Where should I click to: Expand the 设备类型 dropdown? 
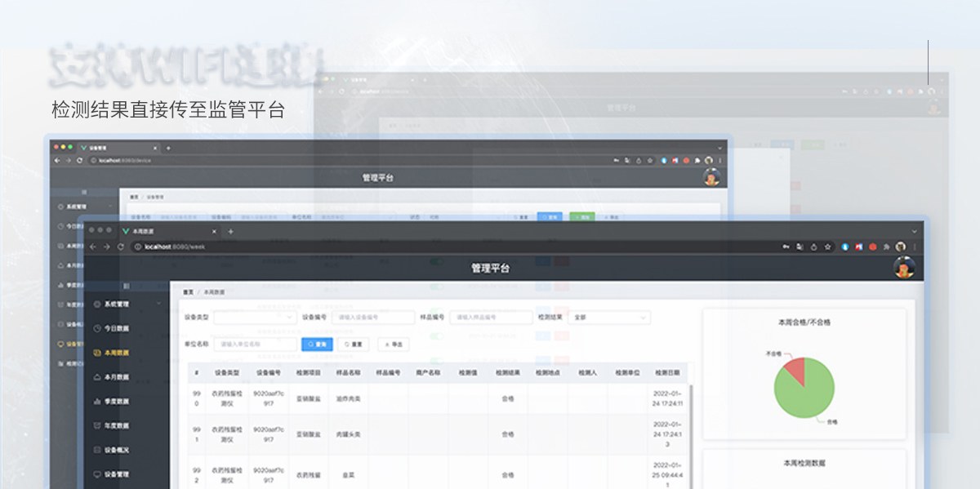(x=256, y=317)
